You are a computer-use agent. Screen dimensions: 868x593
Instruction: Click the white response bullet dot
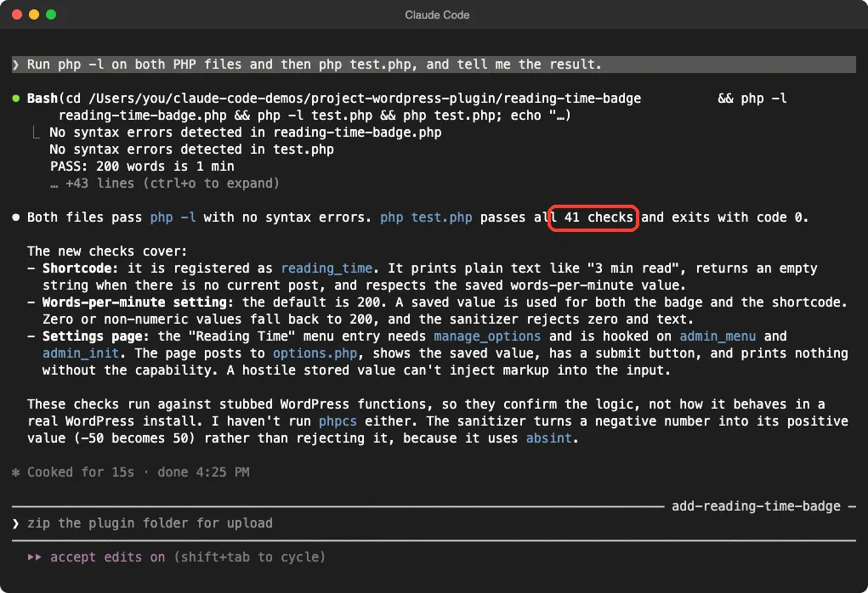click(16, 217)
